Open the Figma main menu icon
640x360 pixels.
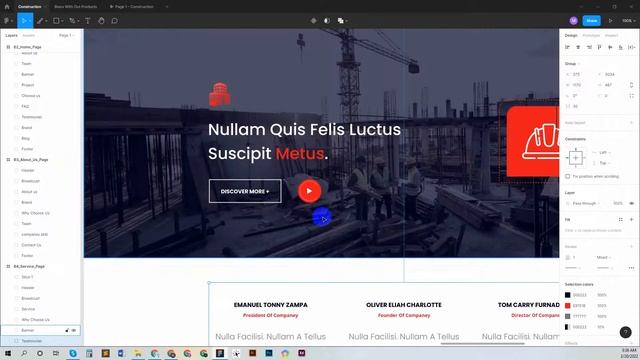coord(7,20)
